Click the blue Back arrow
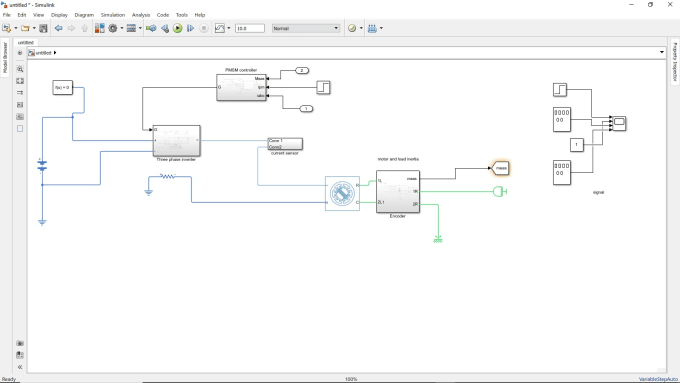Viewport: 680px width, 383px height. click(59, 28)
